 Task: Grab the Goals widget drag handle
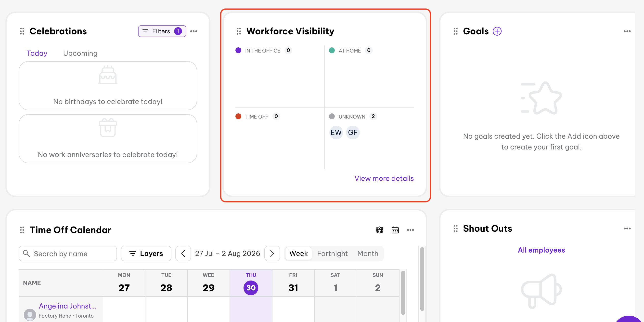point(455,31)
